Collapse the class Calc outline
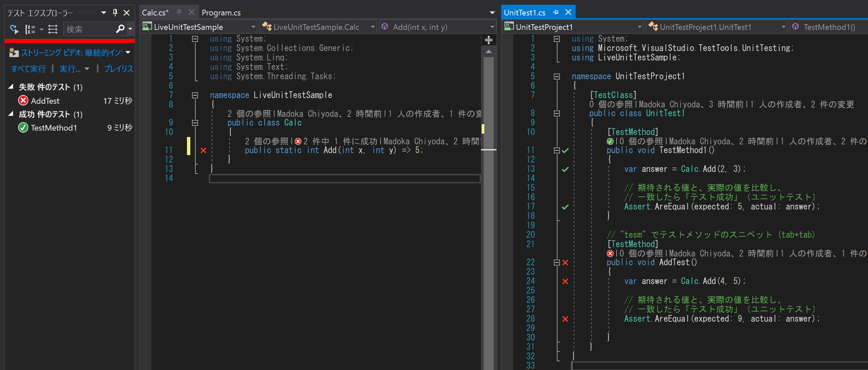 tap(195, 123)
